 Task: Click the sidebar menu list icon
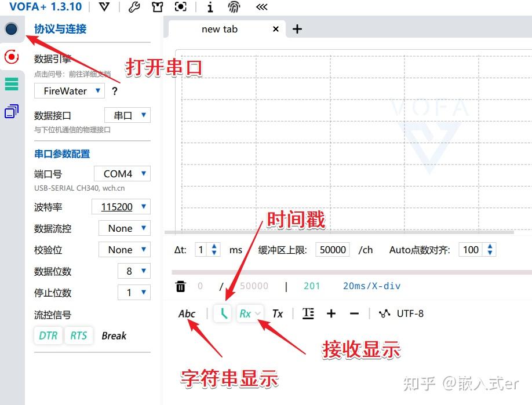point(12,84)
